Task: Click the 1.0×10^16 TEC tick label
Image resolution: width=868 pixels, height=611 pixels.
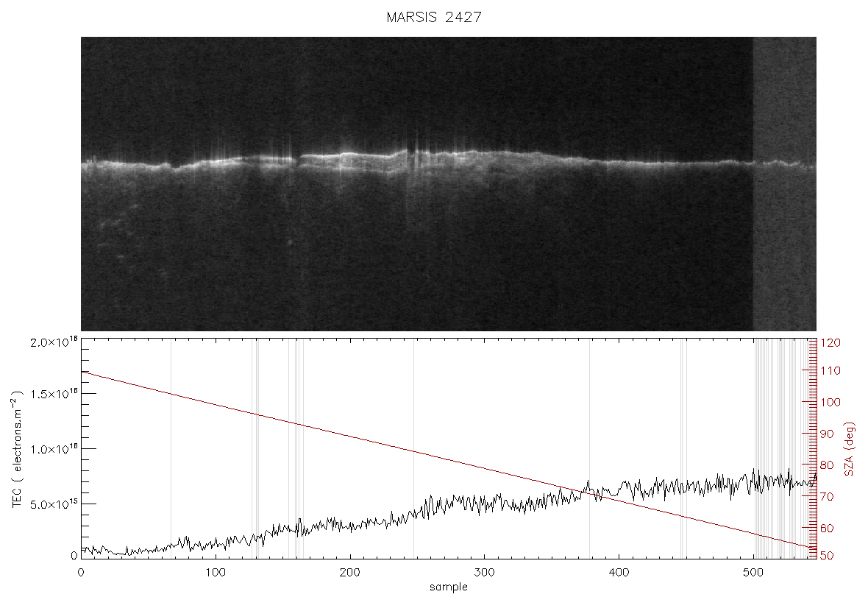Action: pyautogui.click(x=54, y=449)
